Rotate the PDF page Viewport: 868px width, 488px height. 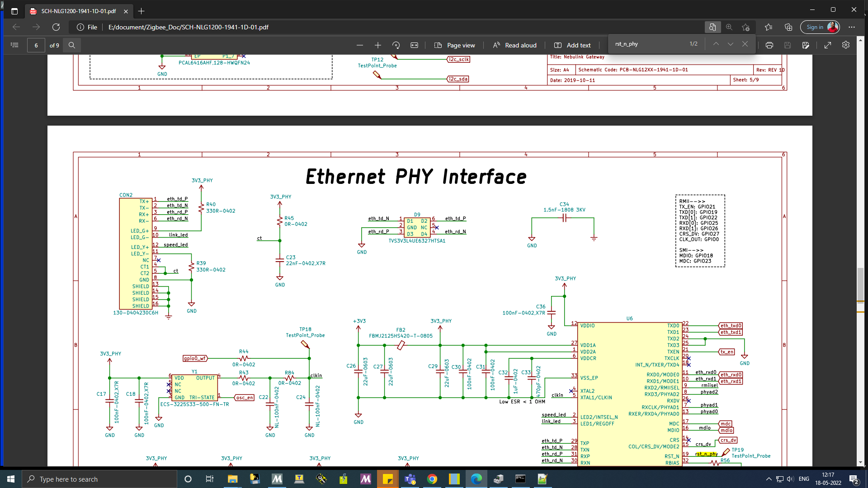tap(396, 45)
